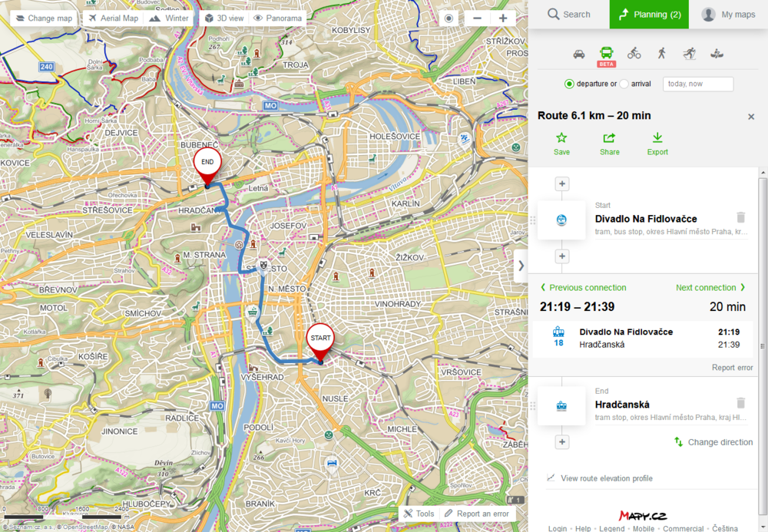The width and height of the screenshot is (768, 532).
Task: Go to the Next connection
Action: [x=710, y=288]
